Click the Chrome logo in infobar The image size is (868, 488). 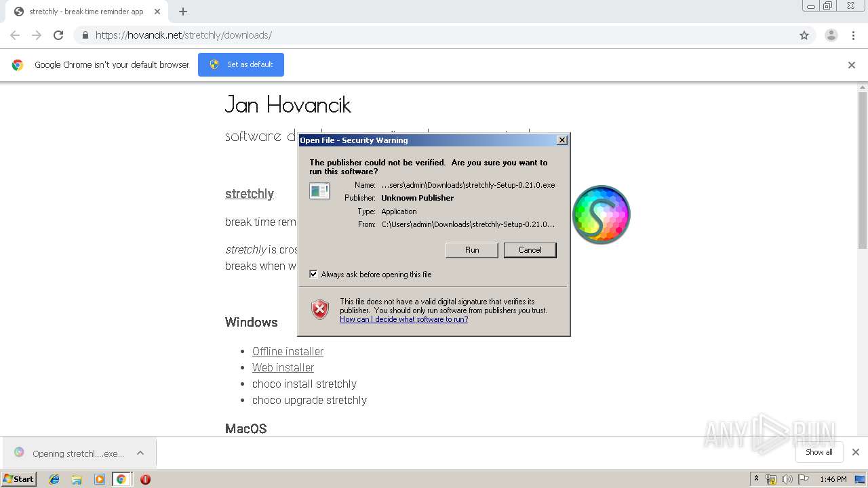click(x=18, y=65)
